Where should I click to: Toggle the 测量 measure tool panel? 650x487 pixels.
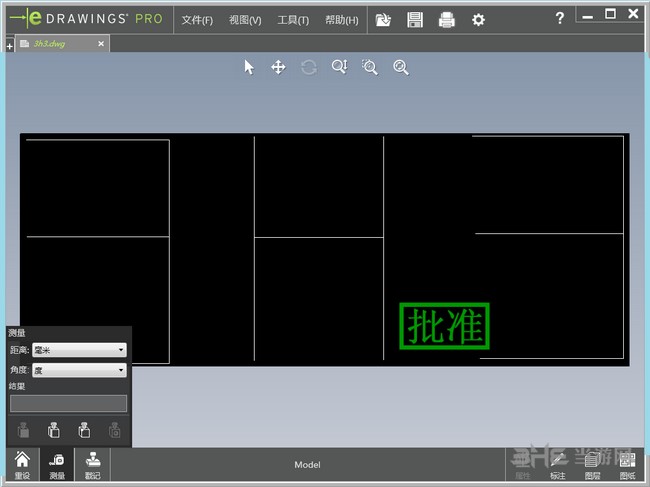coord(57,465)
